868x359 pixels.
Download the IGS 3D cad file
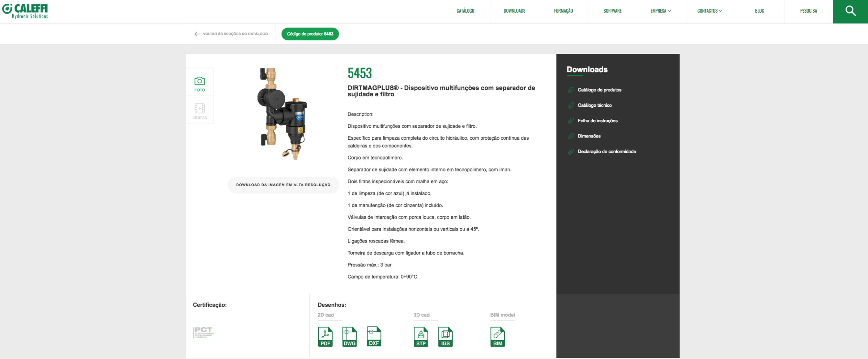pos(445,337)
